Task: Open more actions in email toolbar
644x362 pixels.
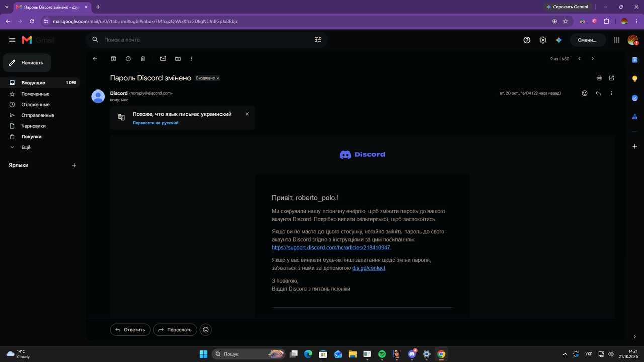Action: point(191,59)
